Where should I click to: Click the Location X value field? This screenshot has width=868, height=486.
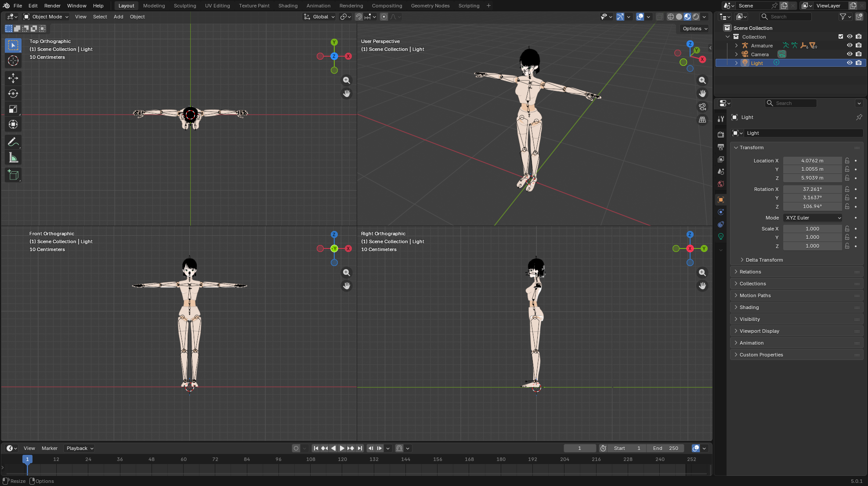coord(812,161)
